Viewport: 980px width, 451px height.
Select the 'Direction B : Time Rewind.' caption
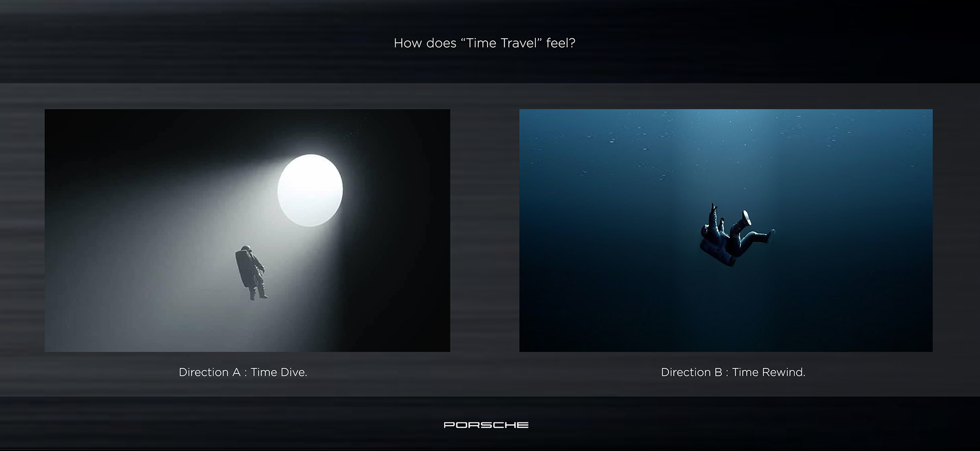[733, 372]
